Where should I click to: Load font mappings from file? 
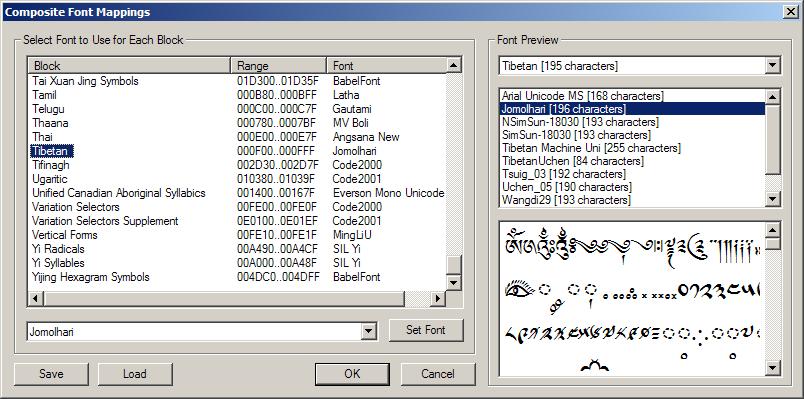[x=135, y=374]
